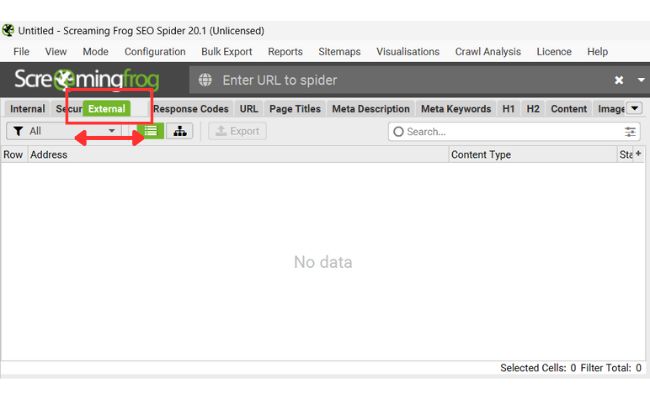Click the globe icon beside URL field
This screenshot has height=400, width=650.
pyautogui.click(x=205, y=80)
